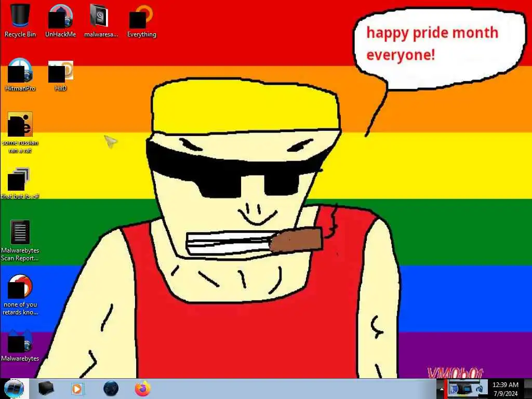Select the HxD hex editor shortcut
This screenshot has height=399, width=532.
pyautogui.click(x=60, y=75)
